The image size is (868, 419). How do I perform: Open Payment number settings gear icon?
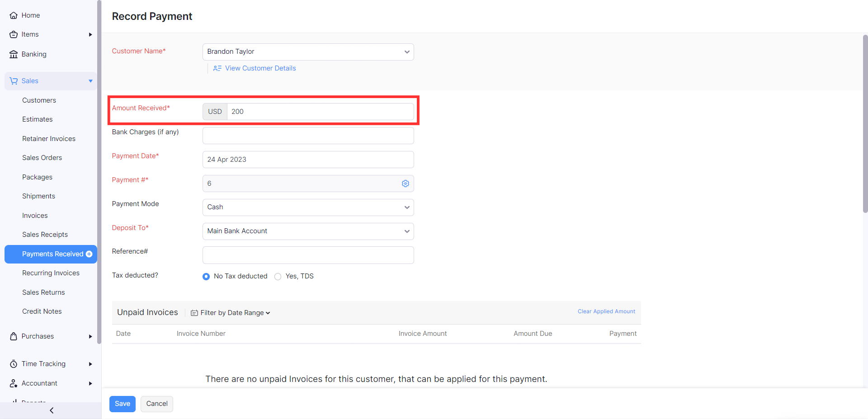[x=406, y=184]
